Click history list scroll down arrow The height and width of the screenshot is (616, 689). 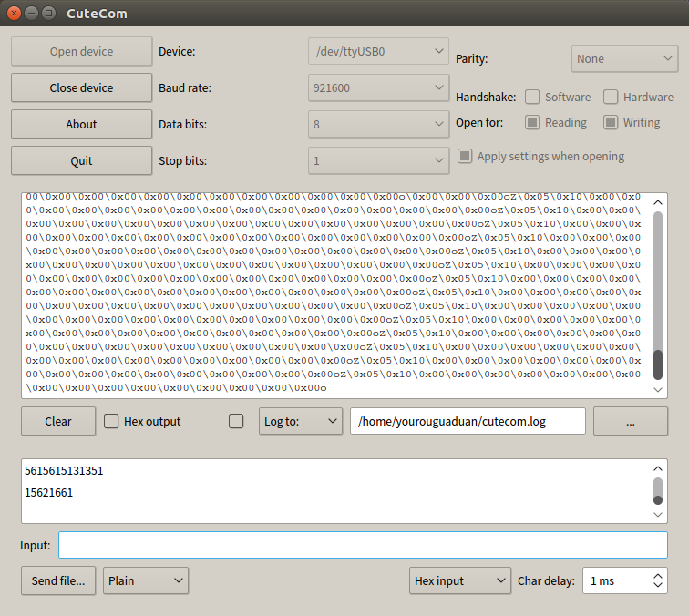(x=658, y=515)
